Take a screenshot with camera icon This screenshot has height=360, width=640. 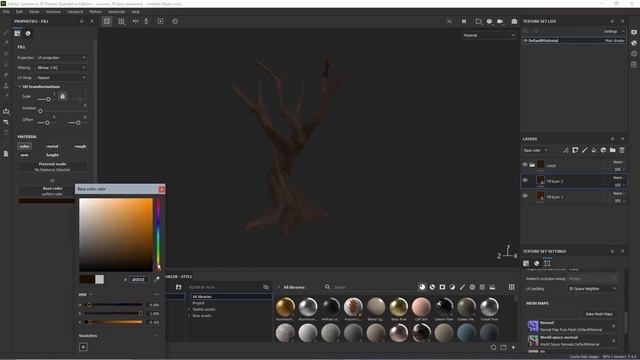514,21
